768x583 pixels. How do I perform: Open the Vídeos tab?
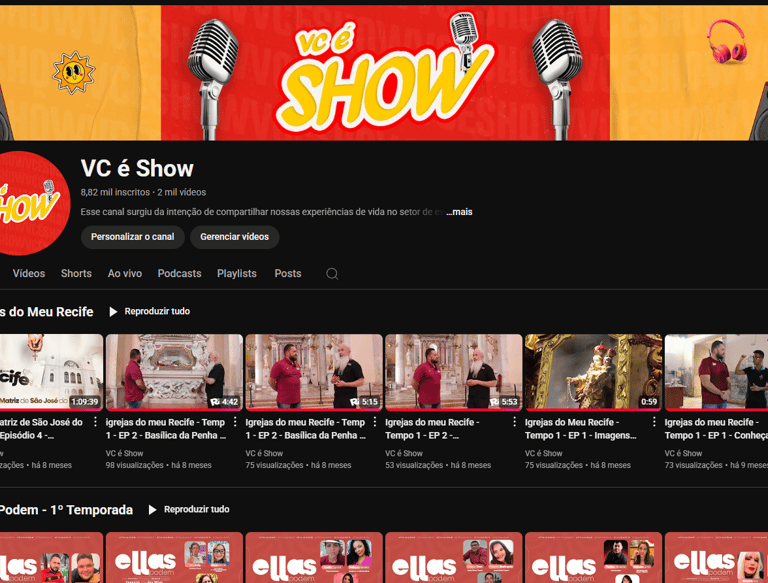(29, 273)
